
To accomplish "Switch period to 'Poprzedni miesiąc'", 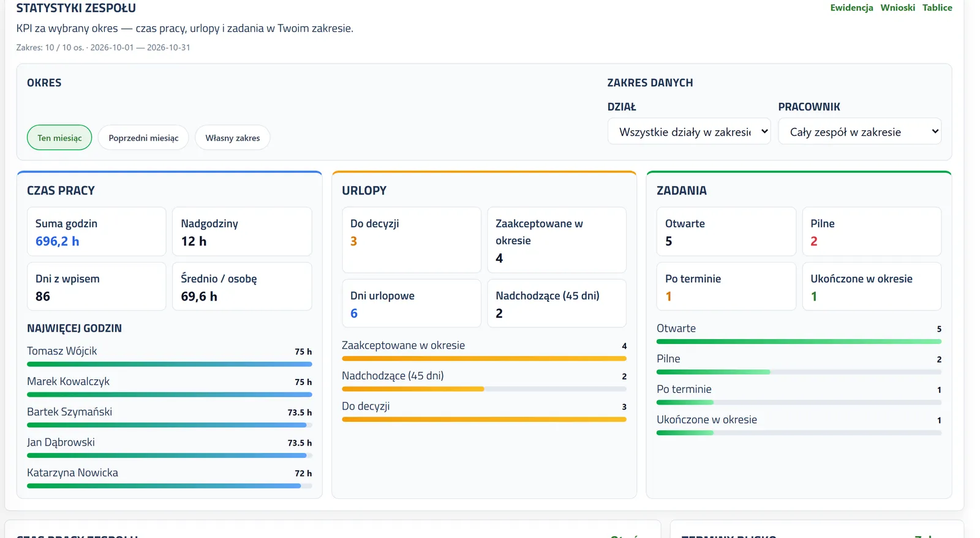I will (x=143, y=138).
